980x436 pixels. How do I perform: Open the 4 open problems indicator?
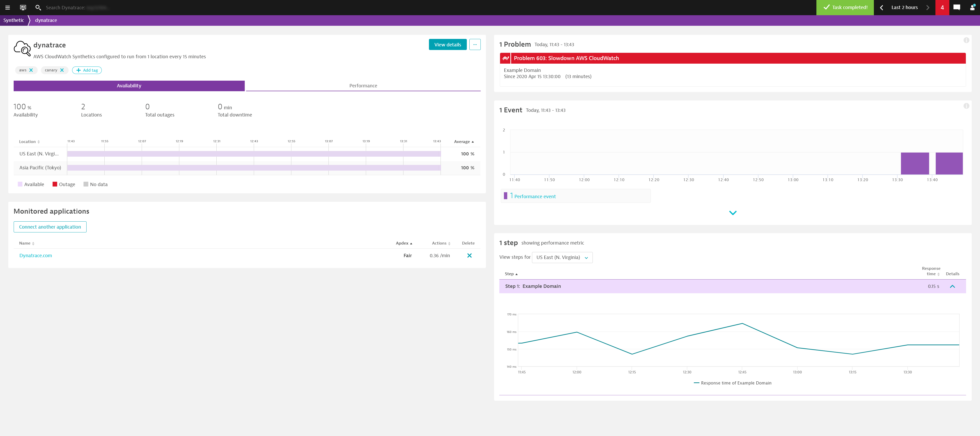click(x=942, y=7)
